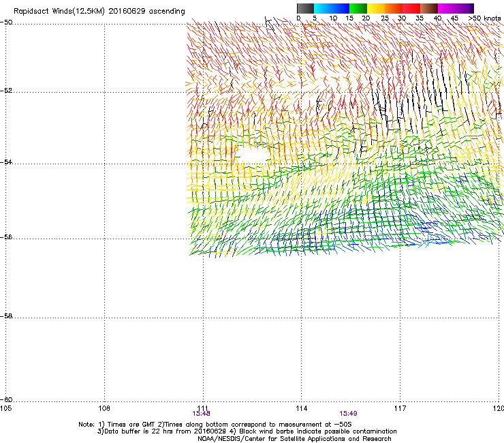Click the '105' longitude axis label
The height and width of the screenshot is (443, 504).
[5, 408]
